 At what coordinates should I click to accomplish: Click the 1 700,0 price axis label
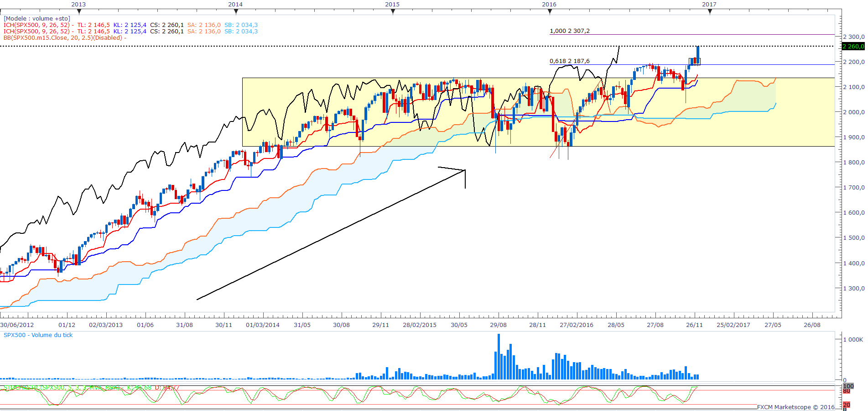854,188
